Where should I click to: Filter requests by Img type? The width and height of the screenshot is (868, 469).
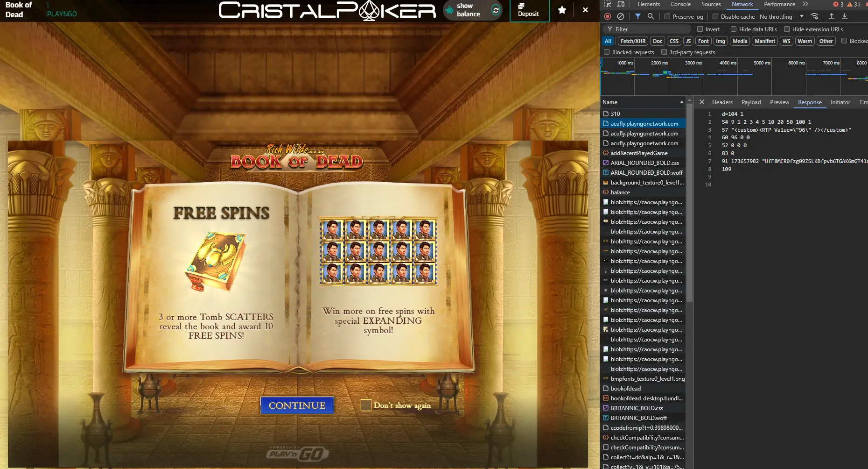(721, 41)
